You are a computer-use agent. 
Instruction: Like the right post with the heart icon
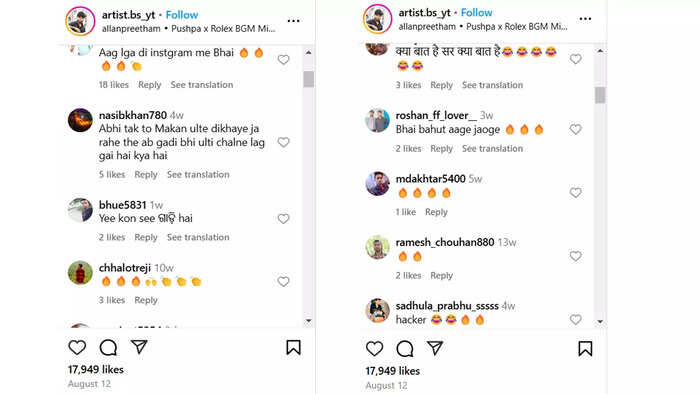pos(374,349)
